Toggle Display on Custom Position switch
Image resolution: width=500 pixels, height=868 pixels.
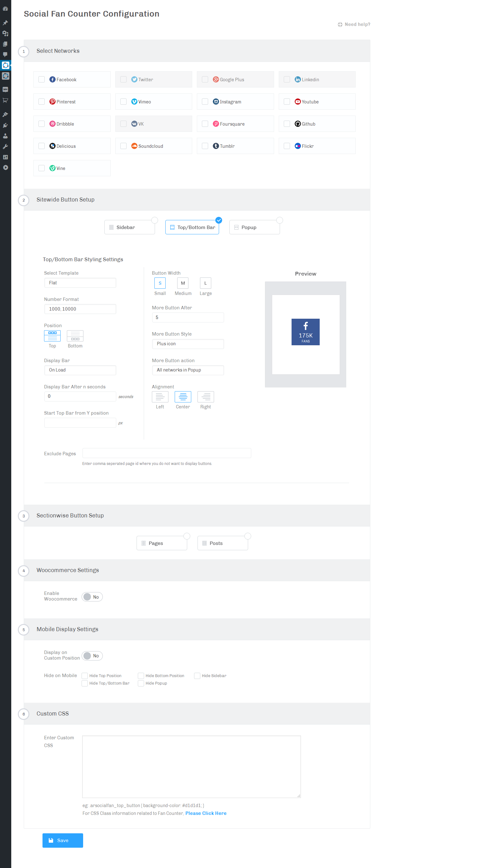coord(92,656)
